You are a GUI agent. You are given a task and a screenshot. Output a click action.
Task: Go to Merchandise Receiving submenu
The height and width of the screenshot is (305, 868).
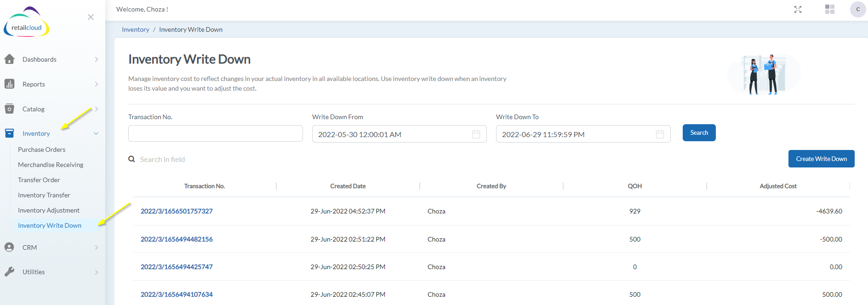(51, 165)
